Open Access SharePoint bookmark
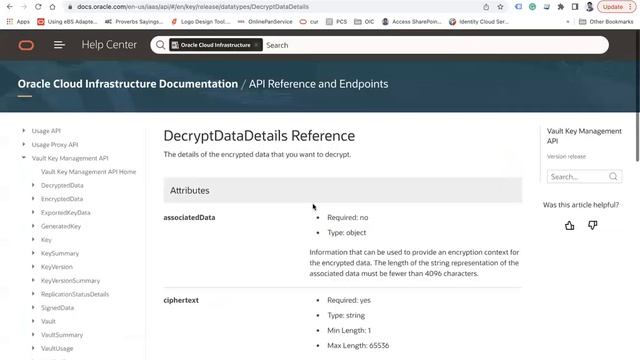Screen dimensions: 640x360 point(411,22)
